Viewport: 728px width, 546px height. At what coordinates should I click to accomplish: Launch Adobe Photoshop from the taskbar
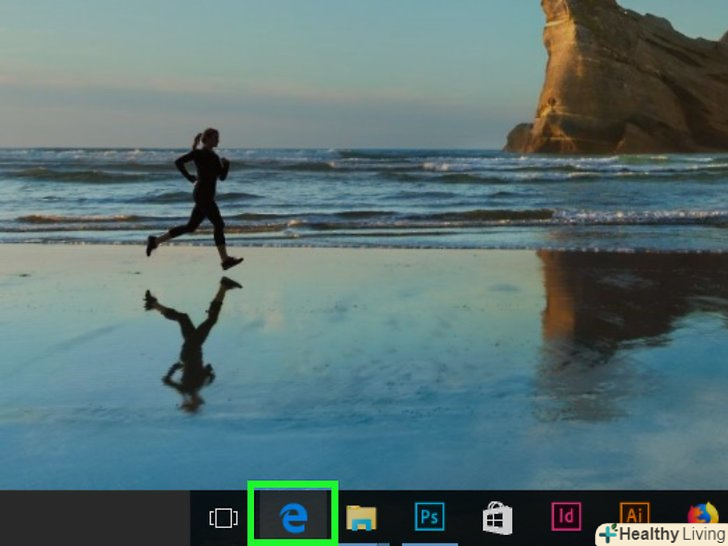click(x=429, y=517)
